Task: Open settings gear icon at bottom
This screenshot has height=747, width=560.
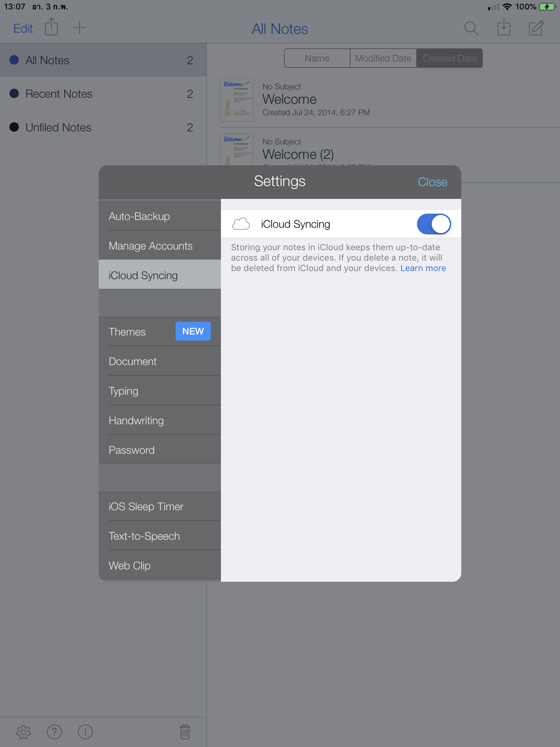Action: pos(24,732)
